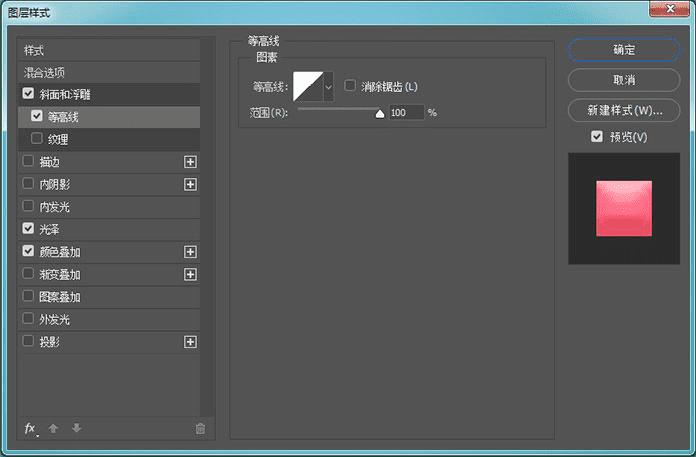Enable the 内发光 checkbox
This screenshot has height=457, width=696.
[x=28, y=206]
